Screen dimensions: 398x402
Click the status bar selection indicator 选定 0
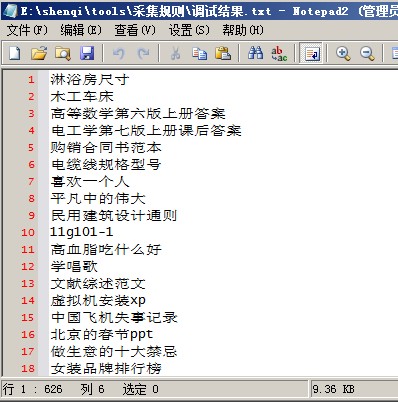pos(140,389)
